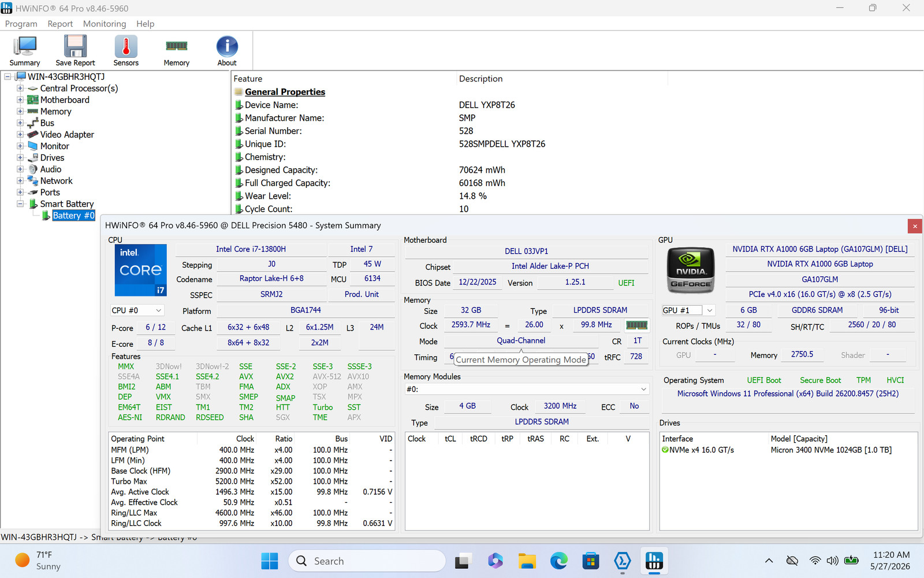
Task: Click the HWiNFO taskbar icon
Action: [654, 561]
